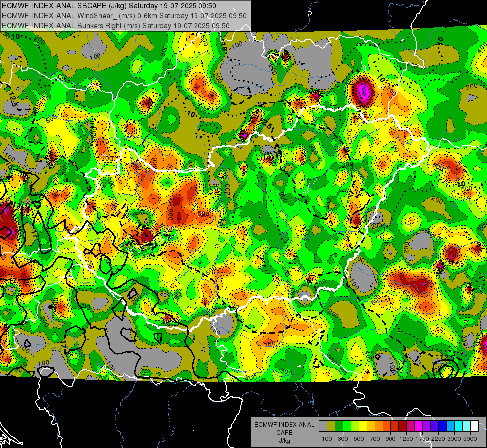The width and height of the screenshot is (487, 448).
Task: Click the WindShear 0-6km header line
Action: coord(124,16)
